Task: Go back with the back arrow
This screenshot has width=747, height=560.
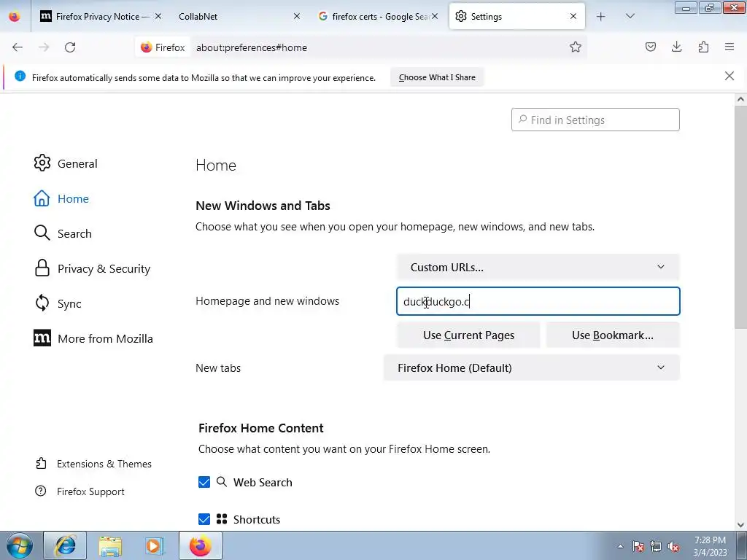Action: pyautogui.click(x=18, y=47)
